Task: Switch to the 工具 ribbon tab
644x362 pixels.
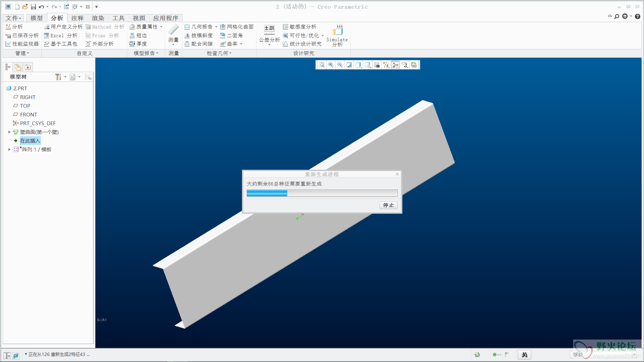Action: 118,18
